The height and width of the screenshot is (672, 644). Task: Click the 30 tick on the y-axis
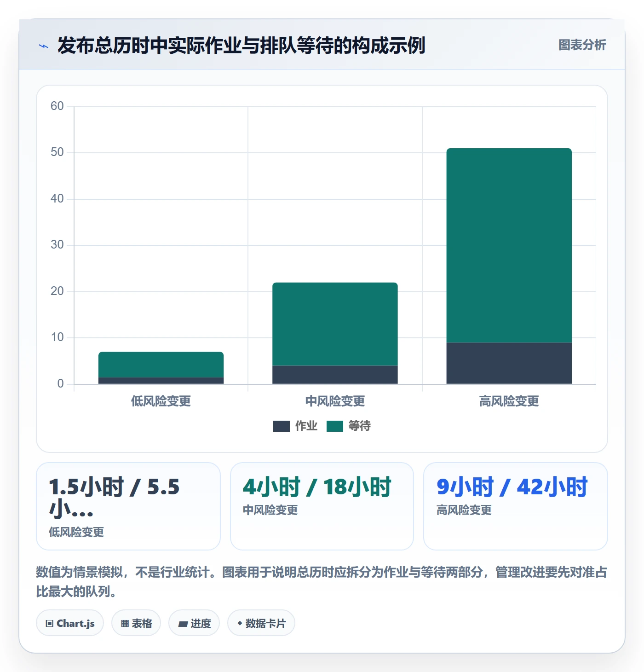[x=57, y=245]
